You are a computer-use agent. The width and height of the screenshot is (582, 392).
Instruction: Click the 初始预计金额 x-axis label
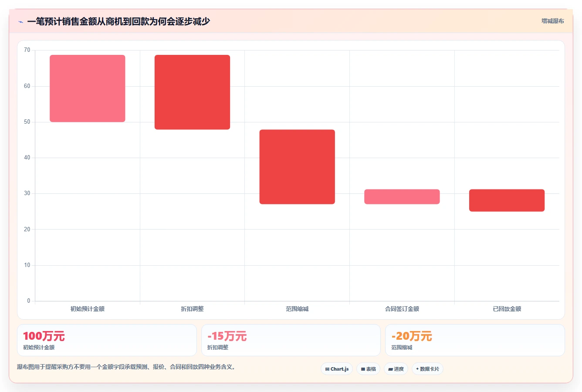point(88,309)
